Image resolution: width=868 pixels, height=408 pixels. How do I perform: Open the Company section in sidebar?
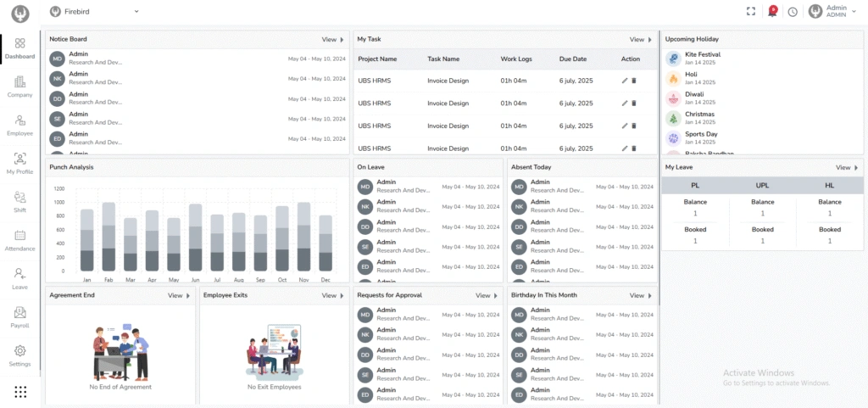tap(19, 87)
